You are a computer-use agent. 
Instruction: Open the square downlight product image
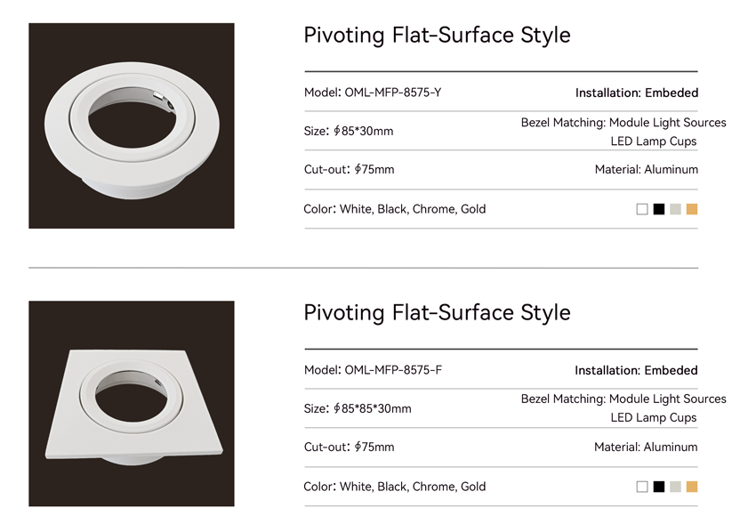131,404
